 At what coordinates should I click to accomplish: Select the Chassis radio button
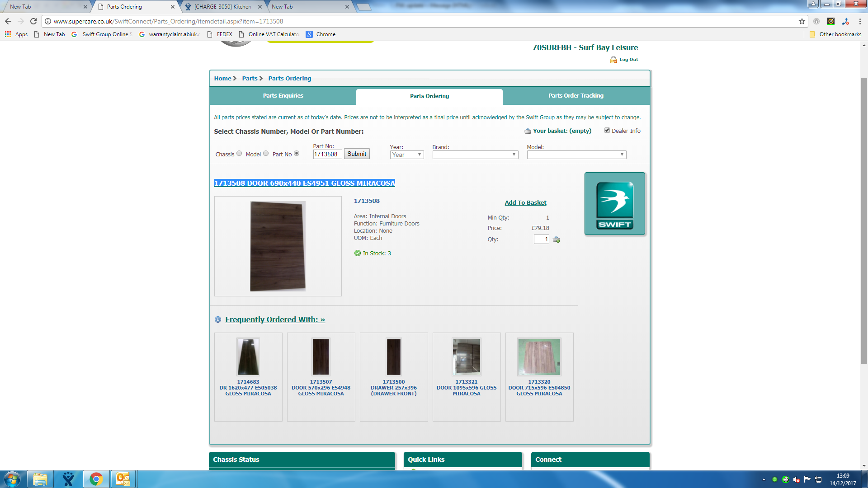(239, 154)
